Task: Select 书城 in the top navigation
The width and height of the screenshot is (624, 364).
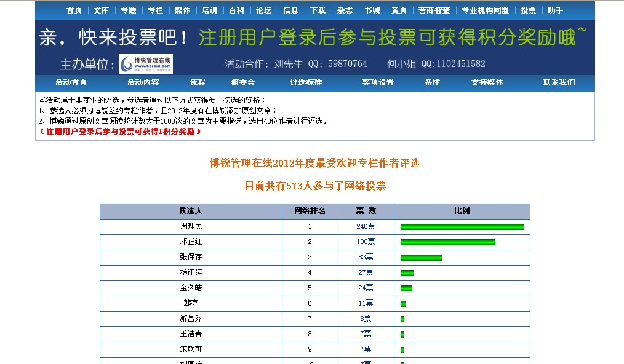Action: tap(372, 10)
